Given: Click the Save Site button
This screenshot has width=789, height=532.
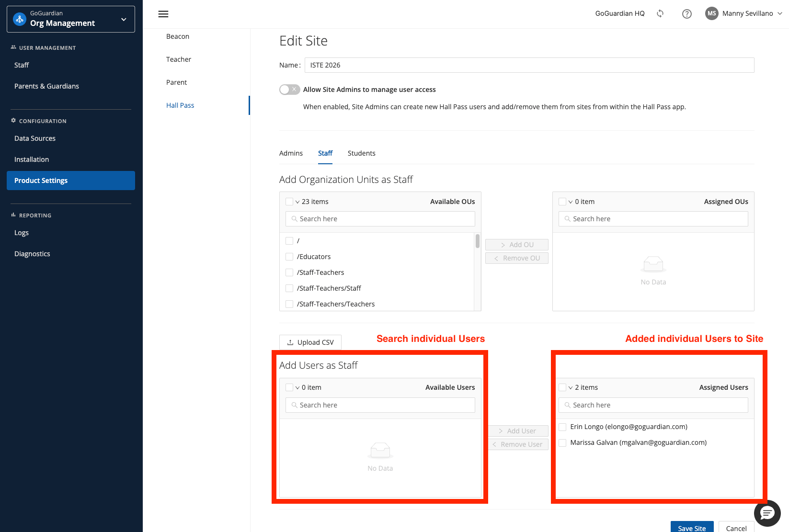Looking at the screenshot, I should coord(692,527).
